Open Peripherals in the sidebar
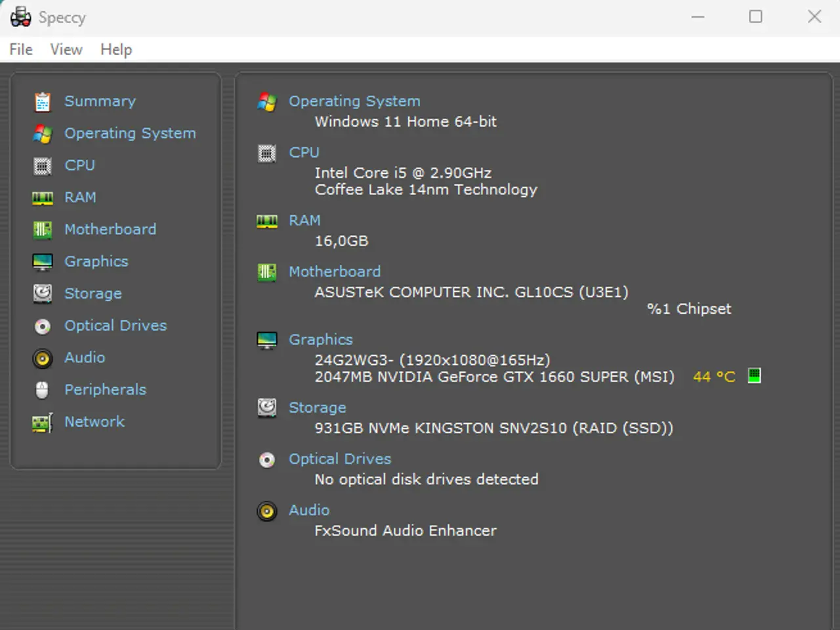Viewport: 840px width, 630px height. (105, 390)
